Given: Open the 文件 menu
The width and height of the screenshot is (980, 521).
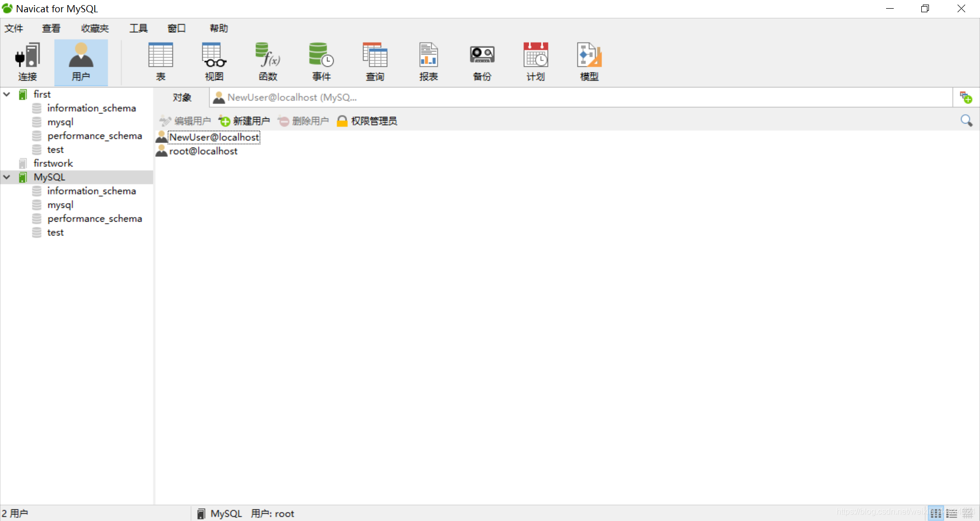Looking at the screenshot, I should point(14,28).
